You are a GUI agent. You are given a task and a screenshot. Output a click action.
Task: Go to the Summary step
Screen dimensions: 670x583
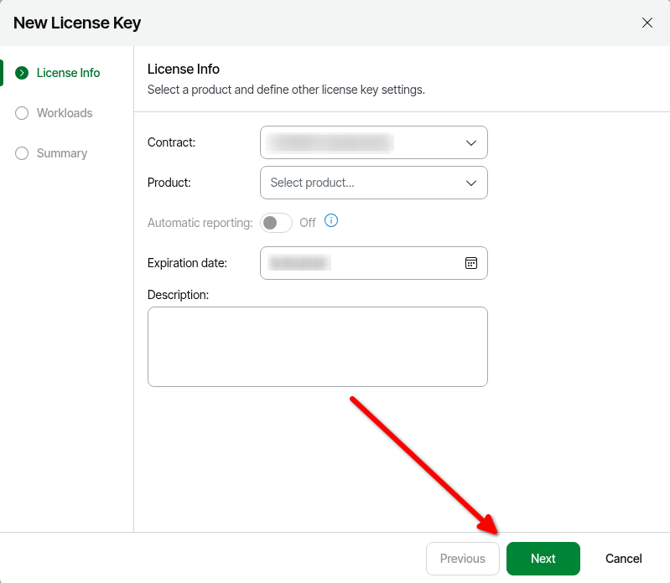62,153
